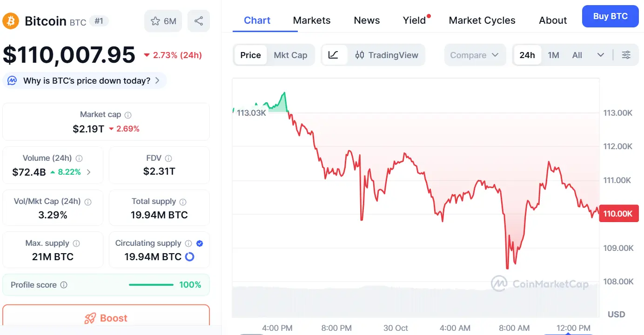Open the share icon next to the watchlist star
Screen dimensions: 644x335
tap(199, 21)
